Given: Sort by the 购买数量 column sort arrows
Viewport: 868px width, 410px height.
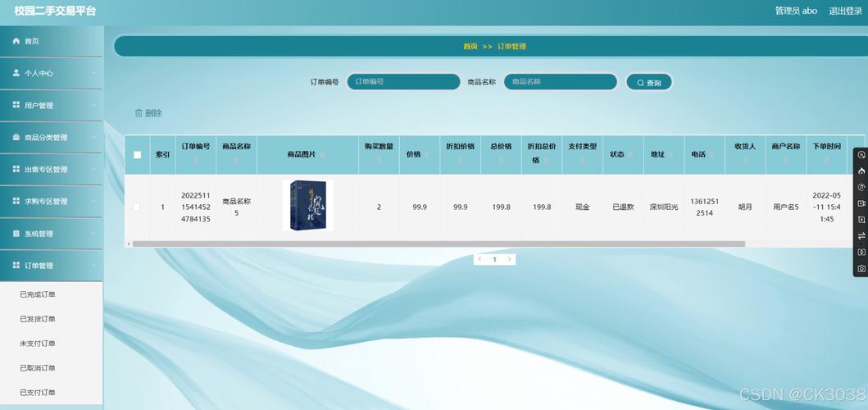Looking at the screenshot, I should (379, 160).
